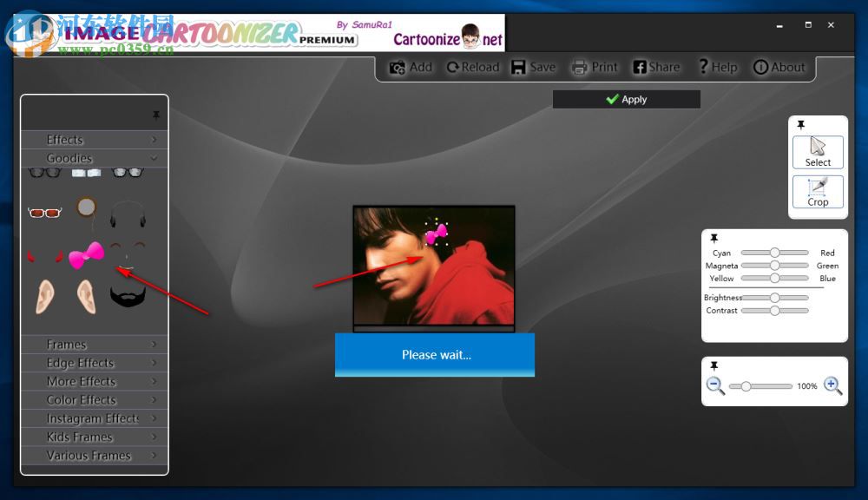The image size is (868, 500).
Task: Click the loaded portrait photo on canvas
Action: pyautogui.click(x=434, y=266)
